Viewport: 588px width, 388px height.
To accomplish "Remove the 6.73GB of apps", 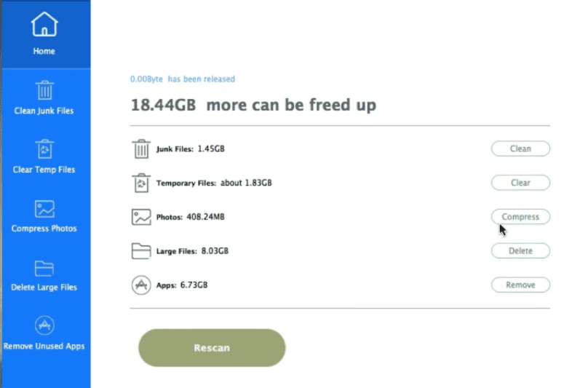I will click(x=520, y=285).
